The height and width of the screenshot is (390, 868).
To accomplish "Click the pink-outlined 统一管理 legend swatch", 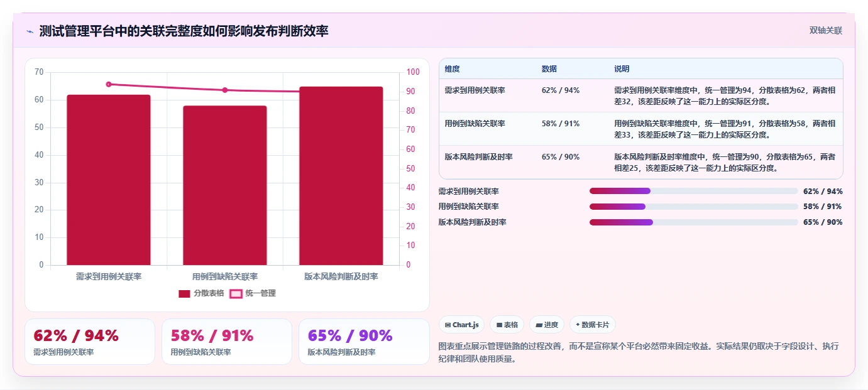I will coord(236,293).
